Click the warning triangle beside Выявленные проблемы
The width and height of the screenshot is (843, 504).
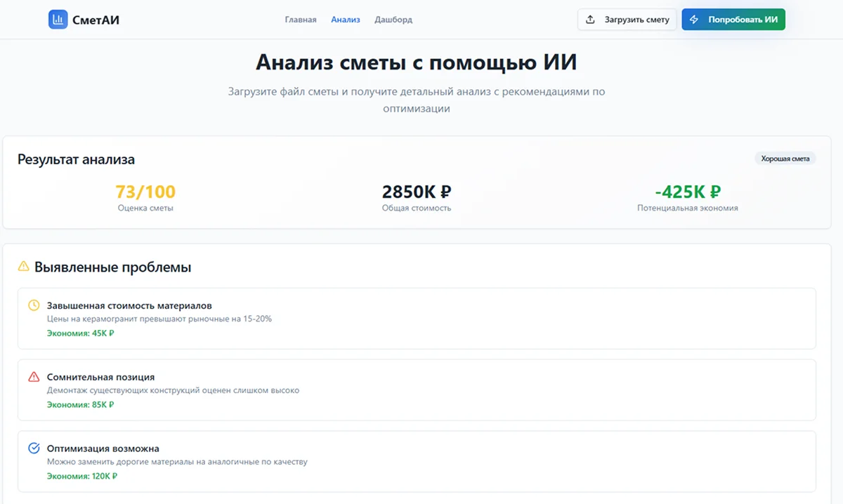point(24,267)
